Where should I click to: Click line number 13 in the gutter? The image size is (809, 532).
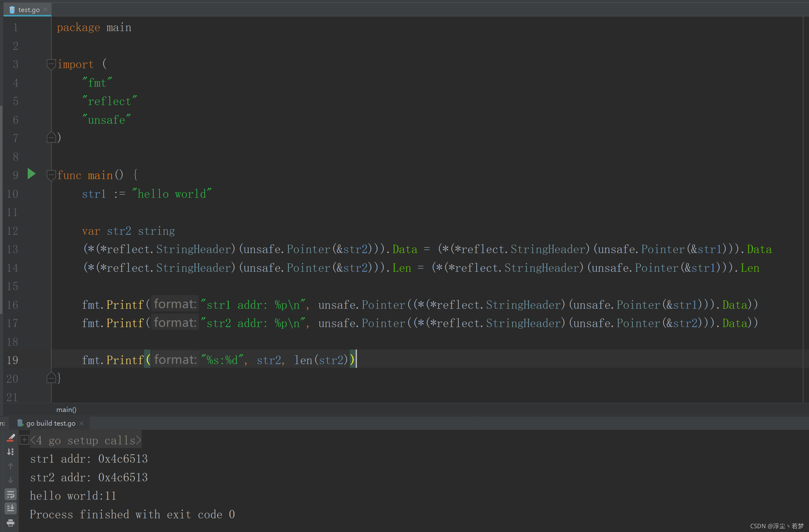pos(12,249)
